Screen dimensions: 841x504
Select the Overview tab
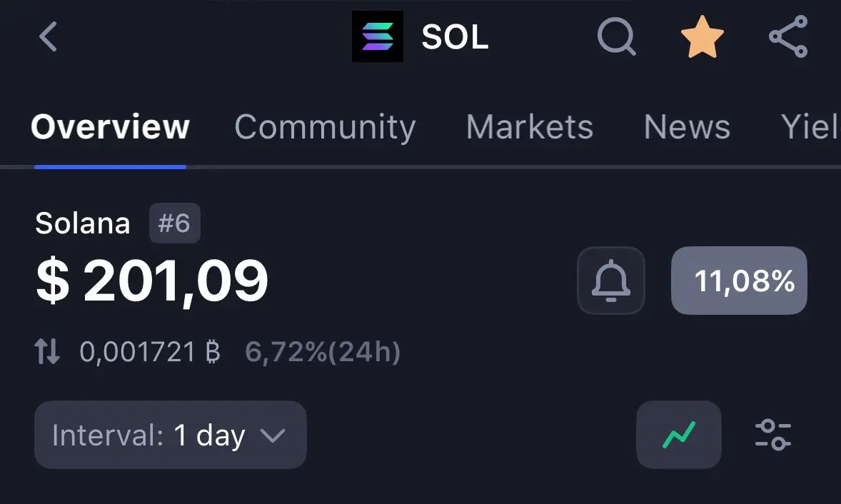click(x=110, y=127)
